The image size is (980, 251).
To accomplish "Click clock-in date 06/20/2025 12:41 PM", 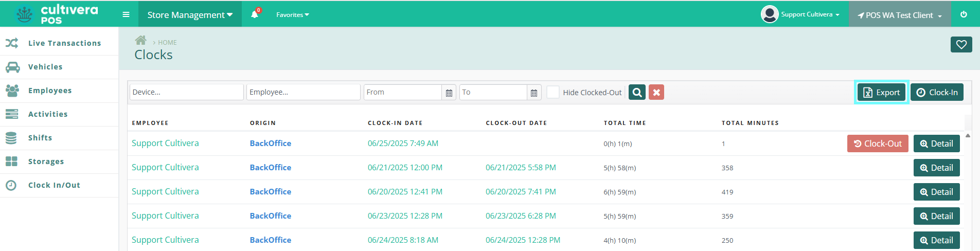I will click(x=405, y=192).
